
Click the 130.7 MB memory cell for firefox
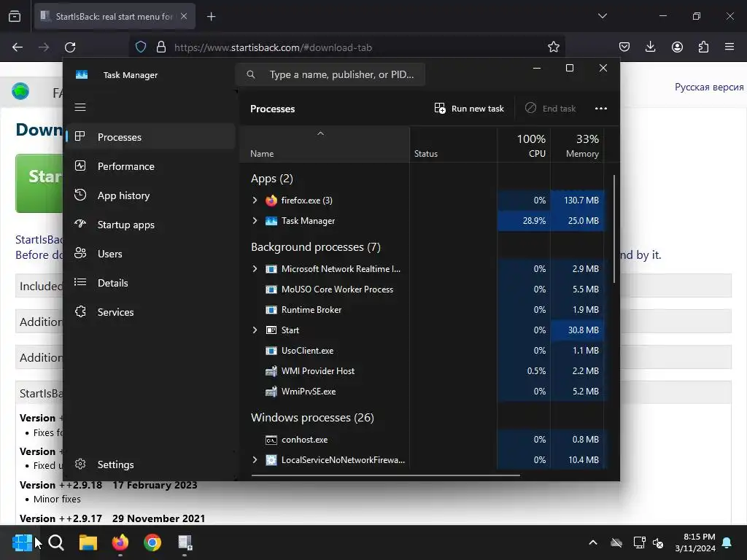click(578, 200)
